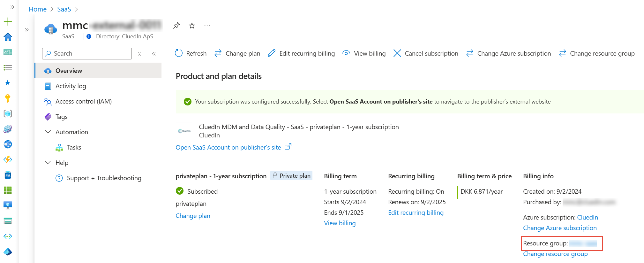Open Resource groups cube icon in sidebar
644x263 pixels.
coord(8,114)
